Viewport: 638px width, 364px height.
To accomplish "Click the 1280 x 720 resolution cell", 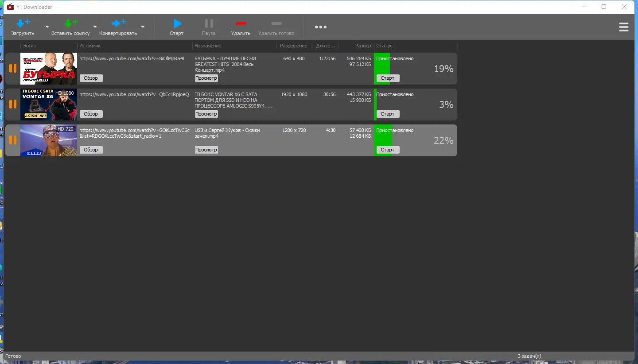I will pyautogui.click(x=294, y=130).
